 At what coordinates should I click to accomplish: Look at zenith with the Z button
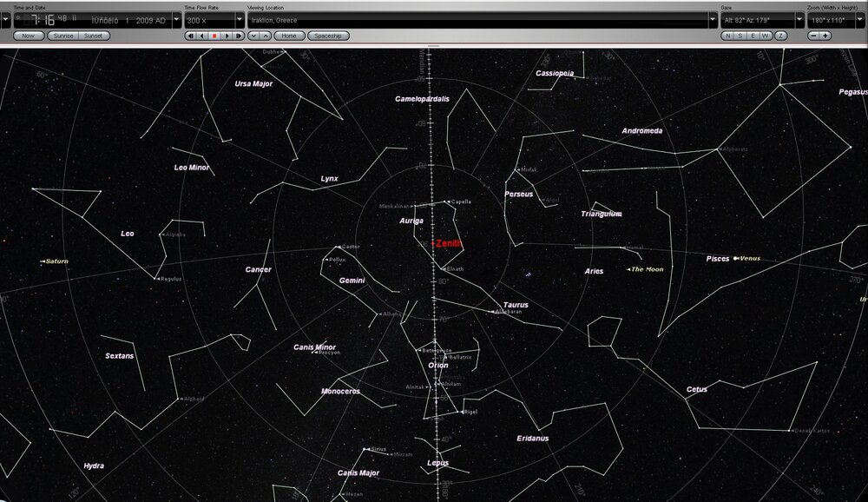pos(781,36)
